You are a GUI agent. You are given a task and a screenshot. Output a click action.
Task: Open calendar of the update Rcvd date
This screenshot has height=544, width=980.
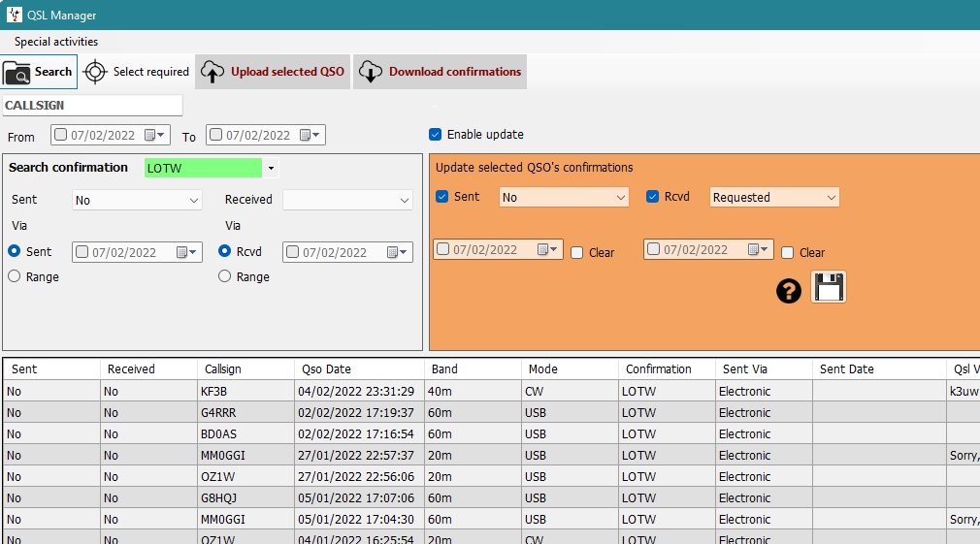[758, 250]
